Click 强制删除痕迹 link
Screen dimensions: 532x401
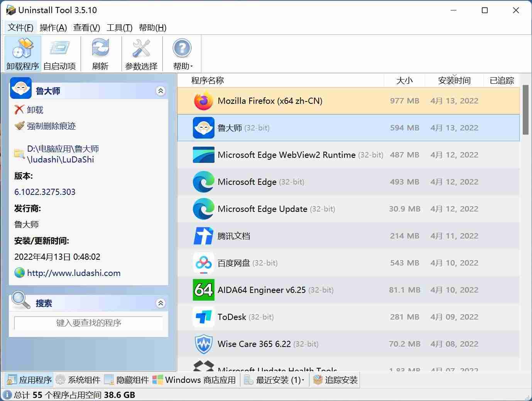point(51,126)
